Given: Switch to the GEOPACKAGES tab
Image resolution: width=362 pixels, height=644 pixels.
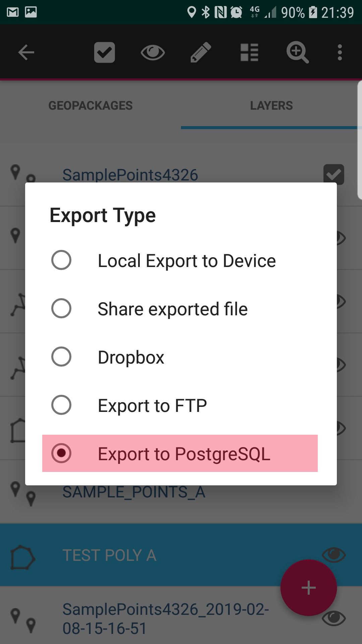Looking at the screenshot, I should click(x=90, y=106).
